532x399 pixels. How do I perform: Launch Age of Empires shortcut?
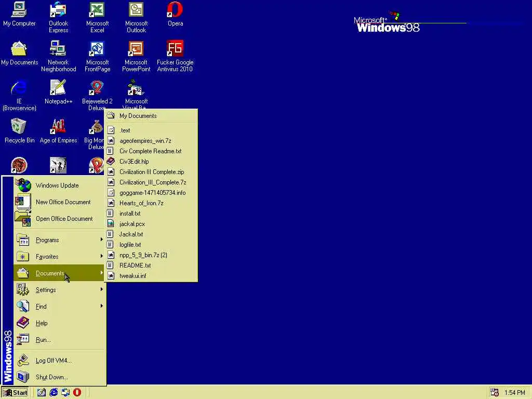pos(58,130)
